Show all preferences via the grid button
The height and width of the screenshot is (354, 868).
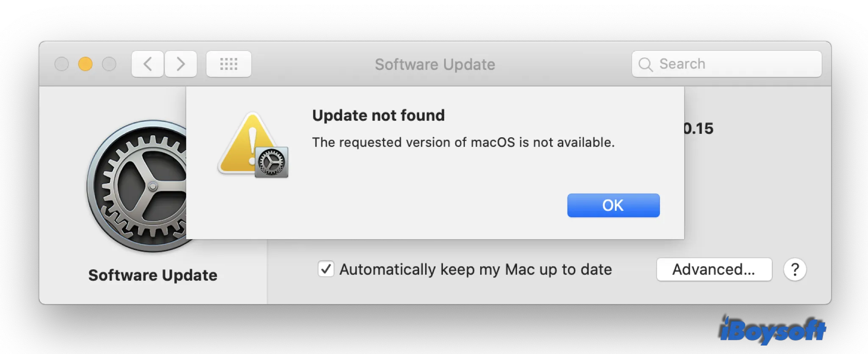(229, 64)
